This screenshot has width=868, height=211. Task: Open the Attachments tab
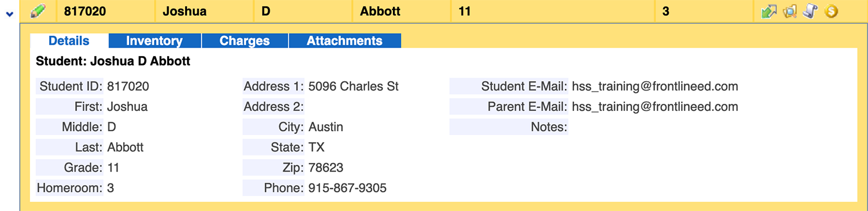point(344,41)
